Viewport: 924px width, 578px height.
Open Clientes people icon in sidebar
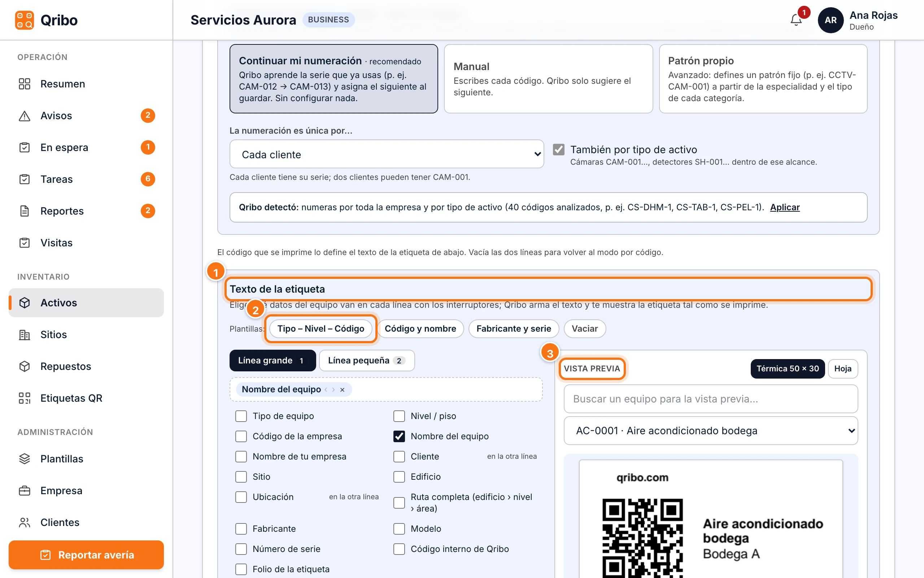click(25, 522)
